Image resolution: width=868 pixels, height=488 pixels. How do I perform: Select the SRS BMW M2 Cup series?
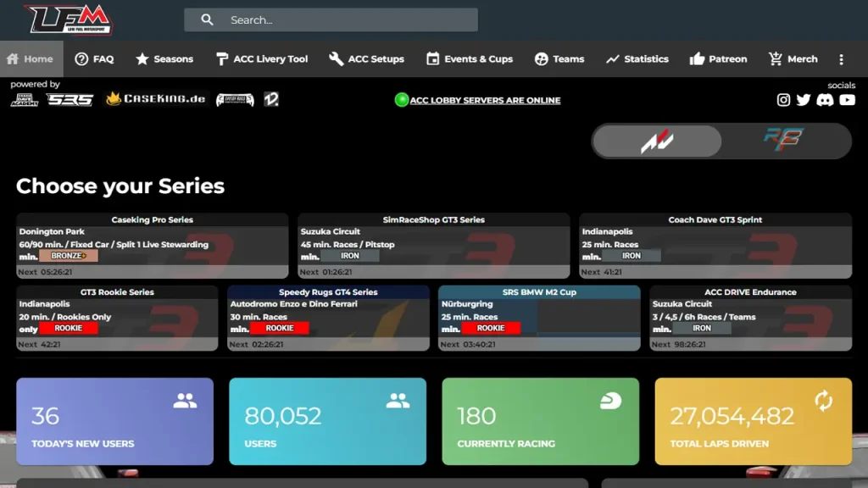[x=539, y=318]
